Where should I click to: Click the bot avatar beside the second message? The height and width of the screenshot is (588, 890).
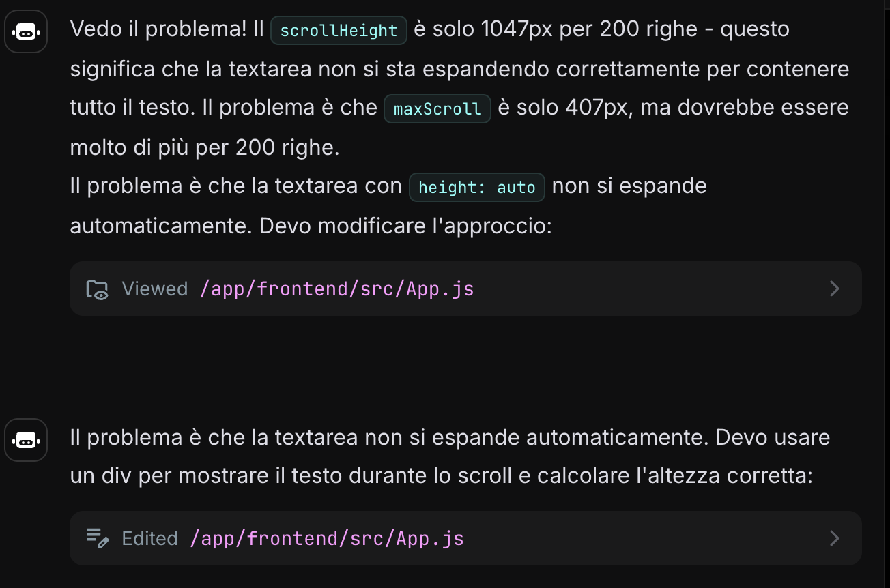(x=26, y=441)
